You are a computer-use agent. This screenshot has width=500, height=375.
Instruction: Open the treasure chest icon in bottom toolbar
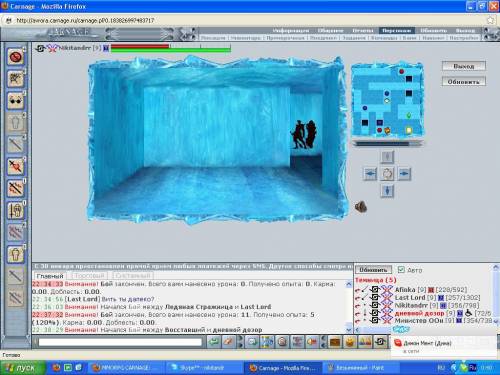tap(335, 342)
